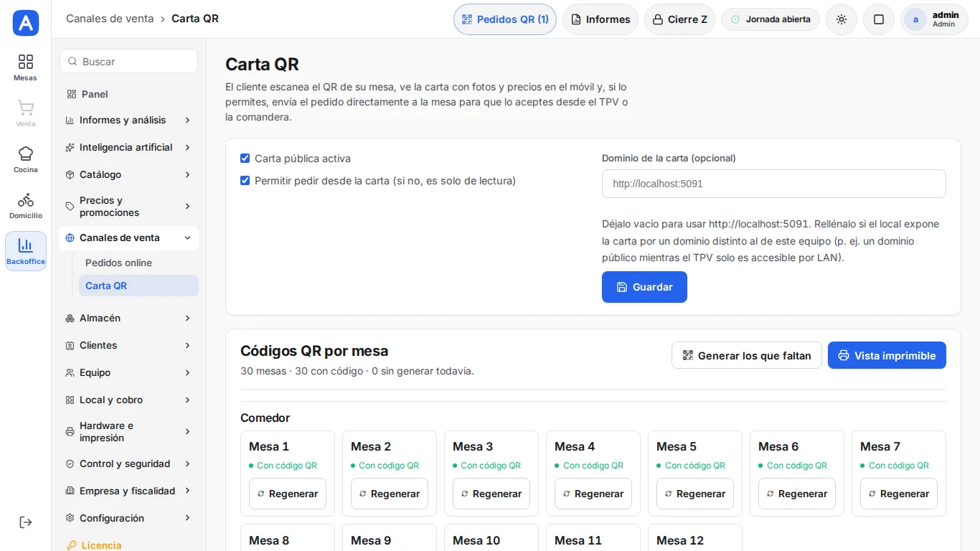Expand Inteligencia artificial submenu

[x=128, y=147]
